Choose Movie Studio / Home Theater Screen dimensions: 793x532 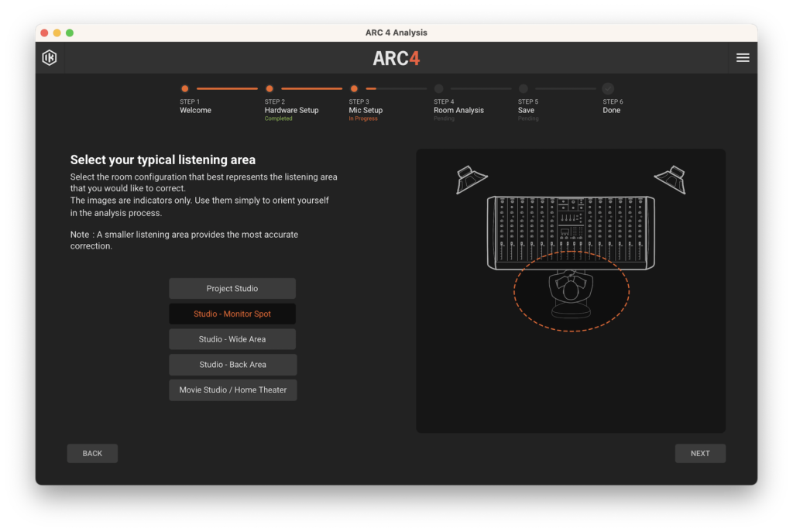tap(233, 390)
